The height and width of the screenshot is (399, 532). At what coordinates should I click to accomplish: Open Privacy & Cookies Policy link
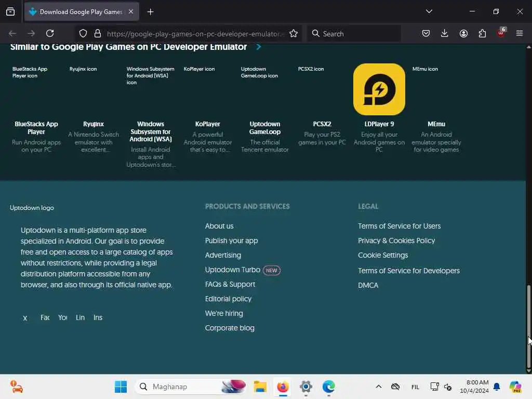pos(396,241)
